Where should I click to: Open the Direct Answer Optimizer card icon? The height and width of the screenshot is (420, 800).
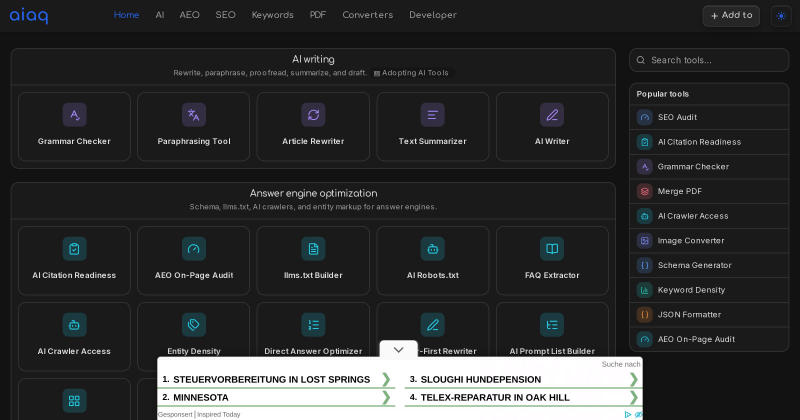313,325
